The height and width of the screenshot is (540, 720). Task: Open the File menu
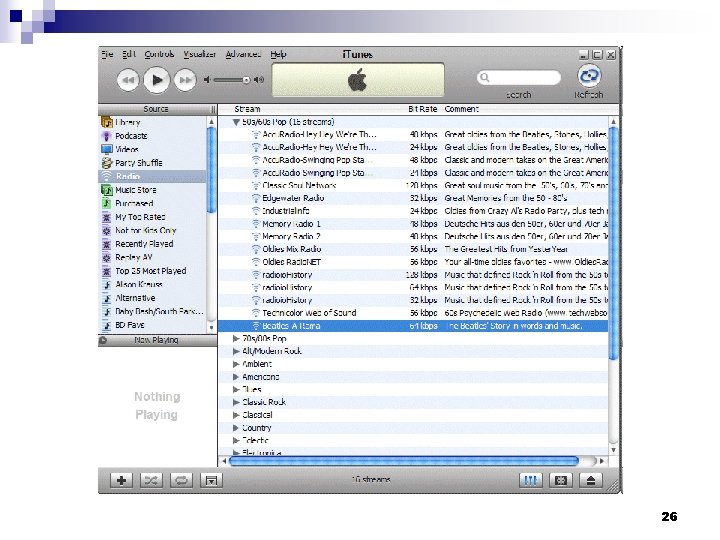[x=107, y=54]
